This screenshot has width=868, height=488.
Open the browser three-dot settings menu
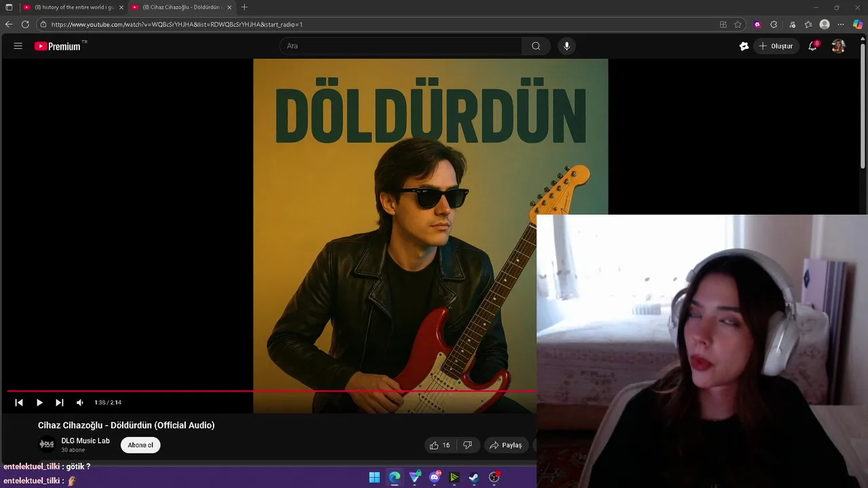tap(841, 24)
